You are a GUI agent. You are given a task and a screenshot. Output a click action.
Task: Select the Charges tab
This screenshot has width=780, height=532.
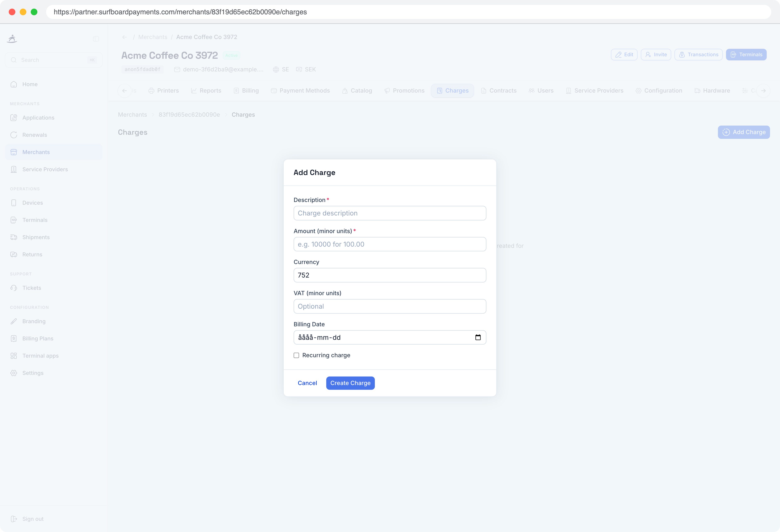point(453,91)
